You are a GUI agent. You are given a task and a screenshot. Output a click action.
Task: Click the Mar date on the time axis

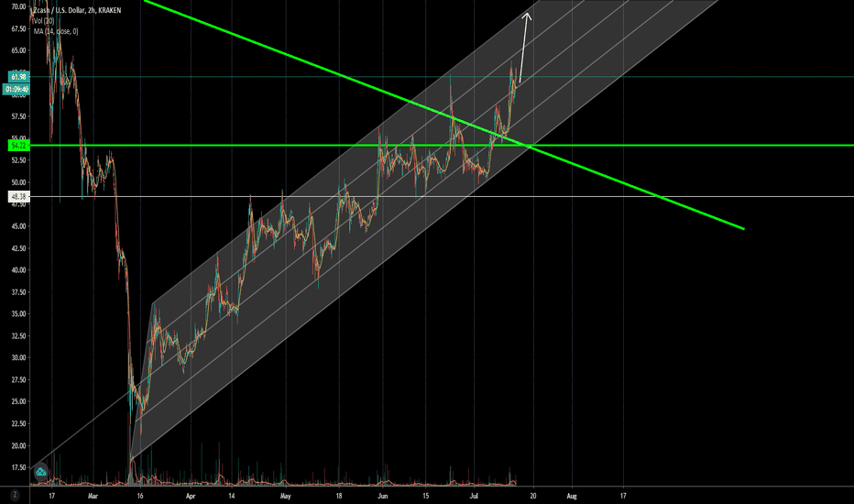pyautogui.click(x=93, y=497)
